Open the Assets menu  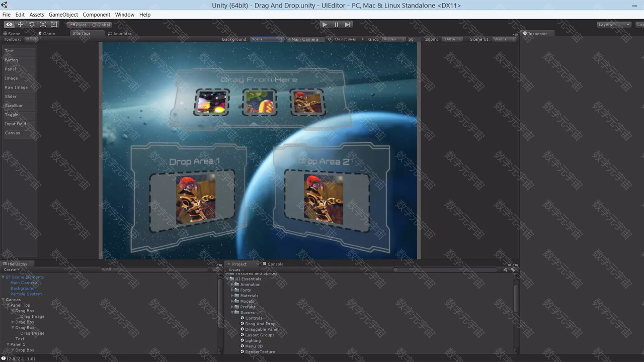point(37,15)
